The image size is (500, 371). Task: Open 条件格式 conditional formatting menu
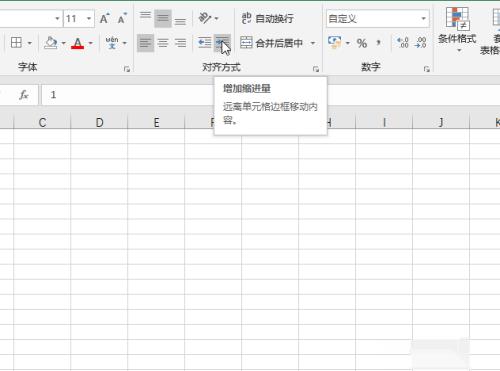[457, 31]
